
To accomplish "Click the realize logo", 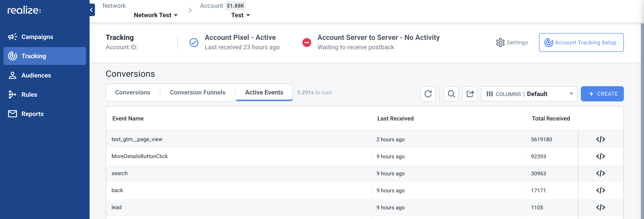I will tap(24, 10).
